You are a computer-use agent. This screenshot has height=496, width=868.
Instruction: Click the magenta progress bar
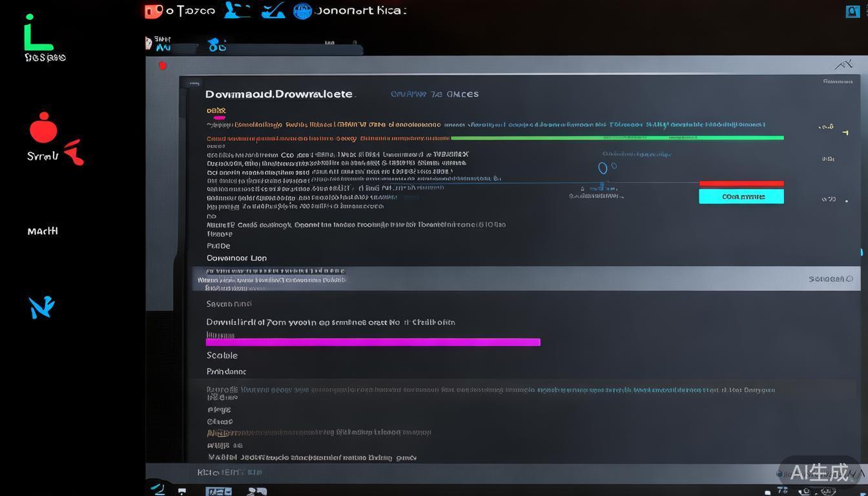tap(373, 342)
